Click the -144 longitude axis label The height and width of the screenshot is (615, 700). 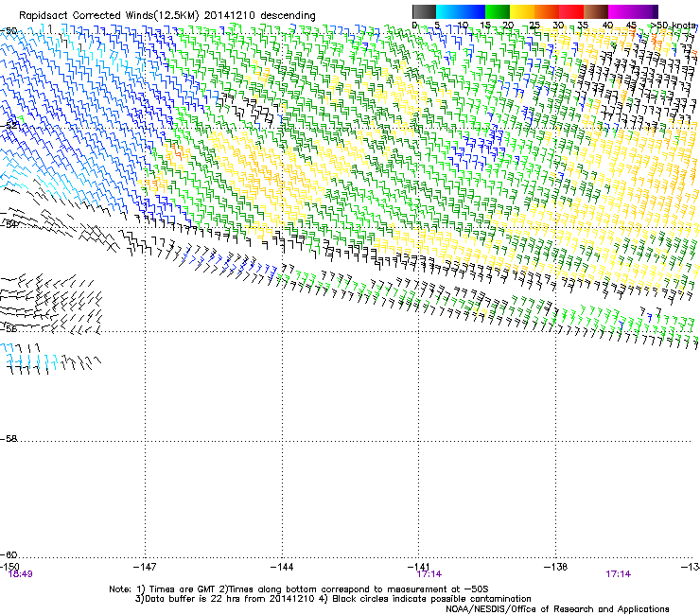[282, 567]
